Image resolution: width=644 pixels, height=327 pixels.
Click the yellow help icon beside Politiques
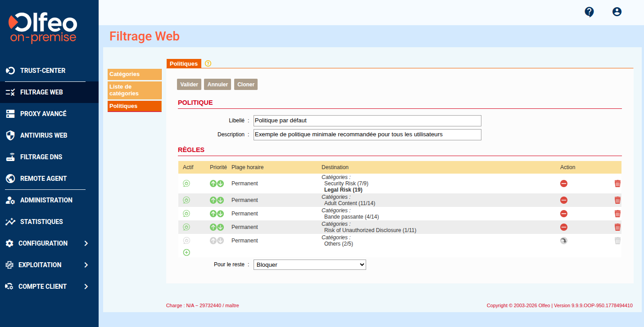[208, 63]
